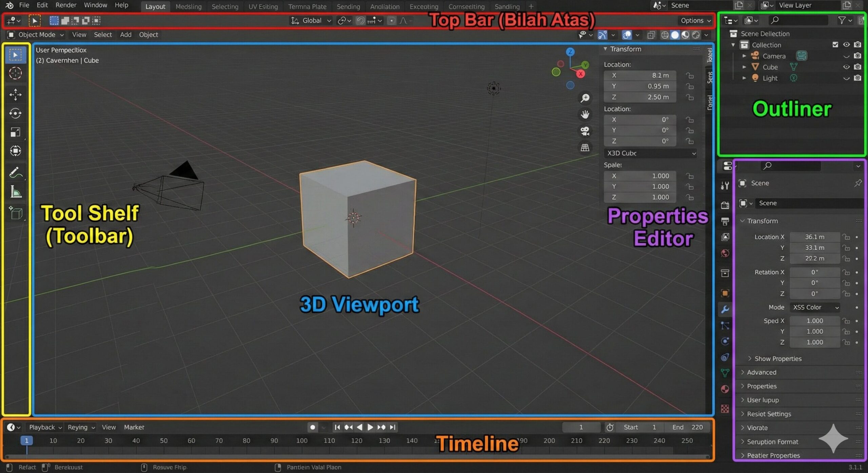This screenshot has height=473, width=868.
Task: Toggle Collection eye visibility
Action: (x=846, y=45)
